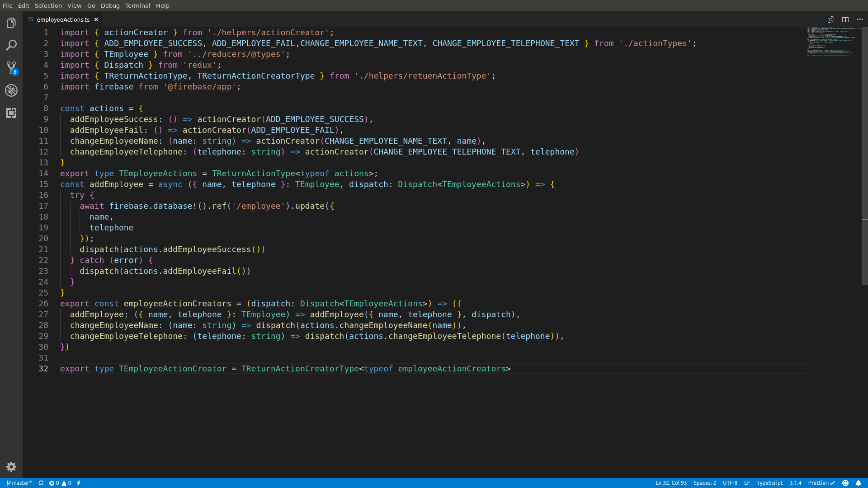Change the TypeScript language mode button
Viewport: 868px width, 488px height.
pos(769,483)
